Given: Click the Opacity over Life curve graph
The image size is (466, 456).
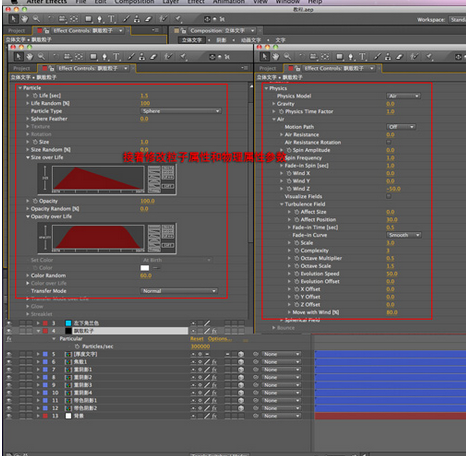Looking at the screenshot, I should tap(98, 238).
